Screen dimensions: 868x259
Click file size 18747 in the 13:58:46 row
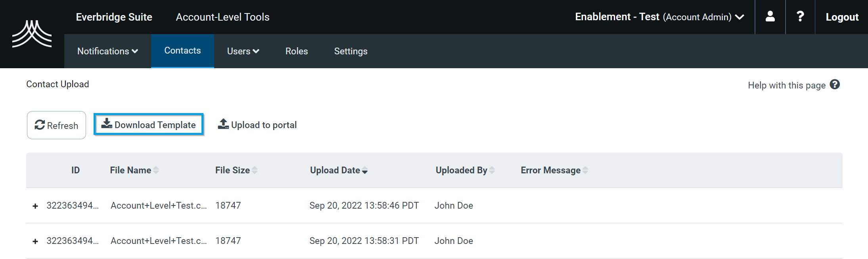coord(228,205)
